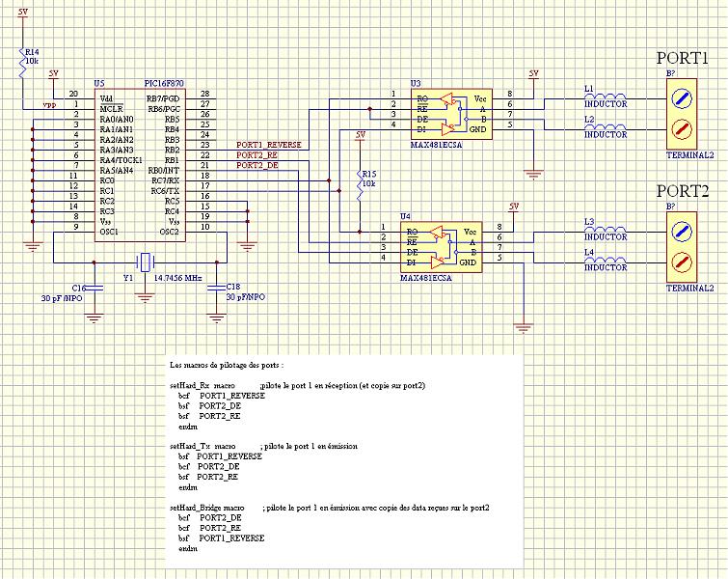Select the U4 MAX481ECSA transceiver symbol

441,247
